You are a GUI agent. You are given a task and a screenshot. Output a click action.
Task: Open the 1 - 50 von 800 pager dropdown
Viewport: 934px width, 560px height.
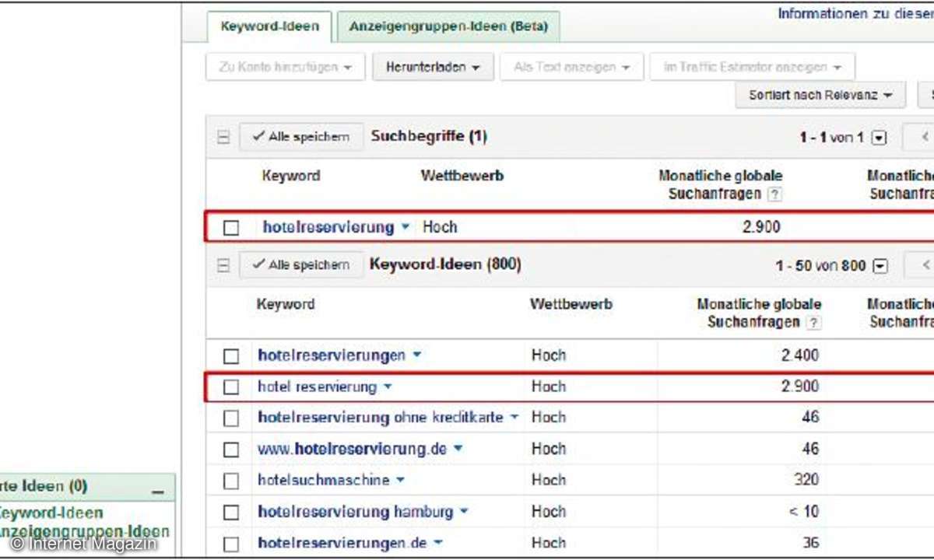pyautogui.click(x=880, y=266)
